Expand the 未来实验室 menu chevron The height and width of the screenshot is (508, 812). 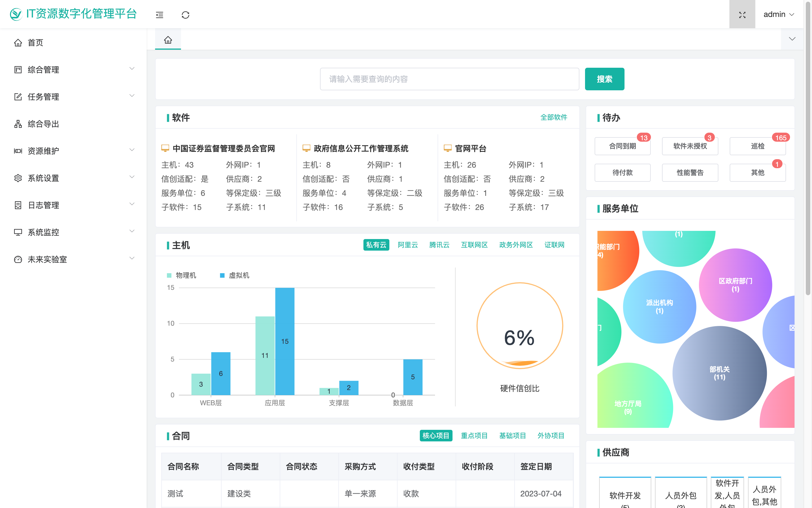(132, 258)
